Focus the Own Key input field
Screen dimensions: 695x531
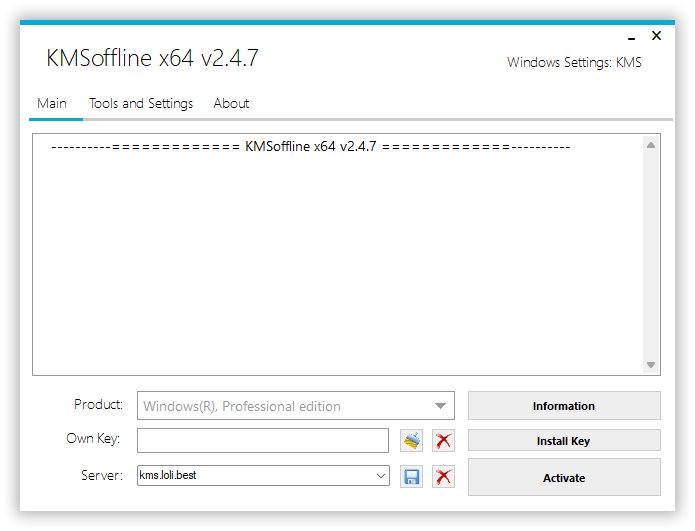(x=263, y=440)
